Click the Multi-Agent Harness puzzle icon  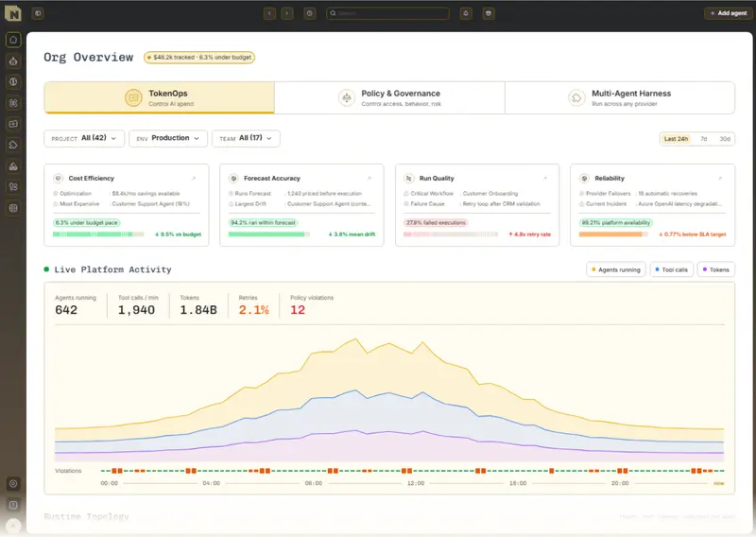576,97
